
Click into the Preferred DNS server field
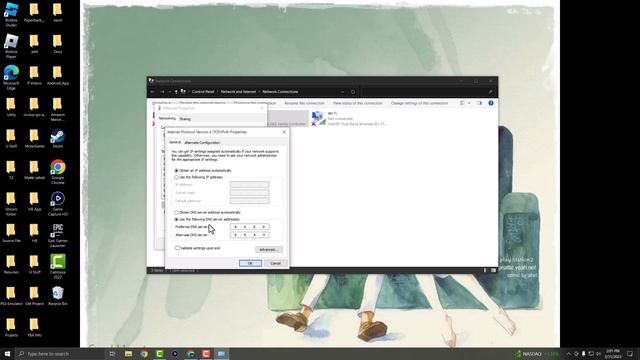(x=249, y=227)
